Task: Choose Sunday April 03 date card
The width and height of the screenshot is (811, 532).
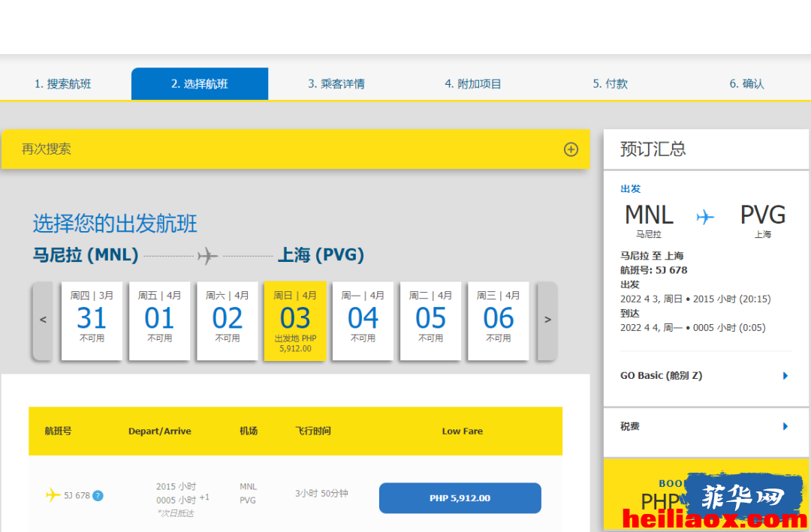Action: 295,320
